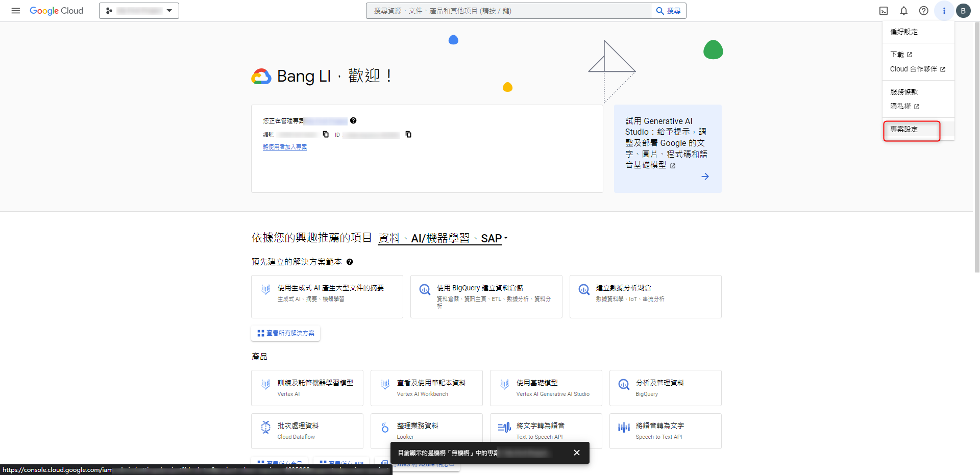Click the 搜尋 search button
This screenshot has width=980, height=475.
point(669,11)
